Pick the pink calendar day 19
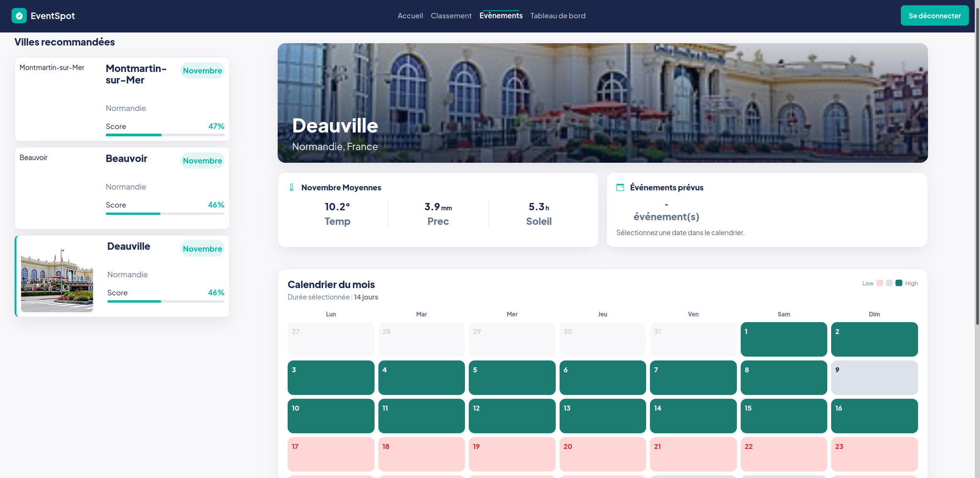The width and height of the screenshot is (980, 478). [512, 454]
